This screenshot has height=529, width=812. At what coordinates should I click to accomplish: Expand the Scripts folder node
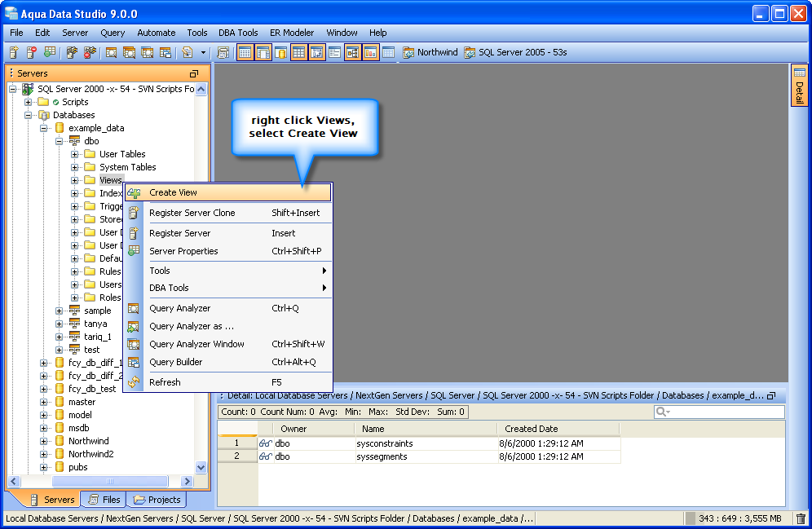point(29,102)
